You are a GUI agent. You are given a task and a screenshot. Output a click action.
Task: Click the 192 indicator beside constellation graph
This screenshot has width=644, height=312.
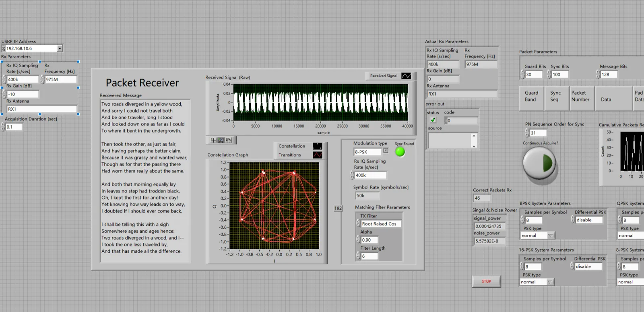tap(338, 208)
